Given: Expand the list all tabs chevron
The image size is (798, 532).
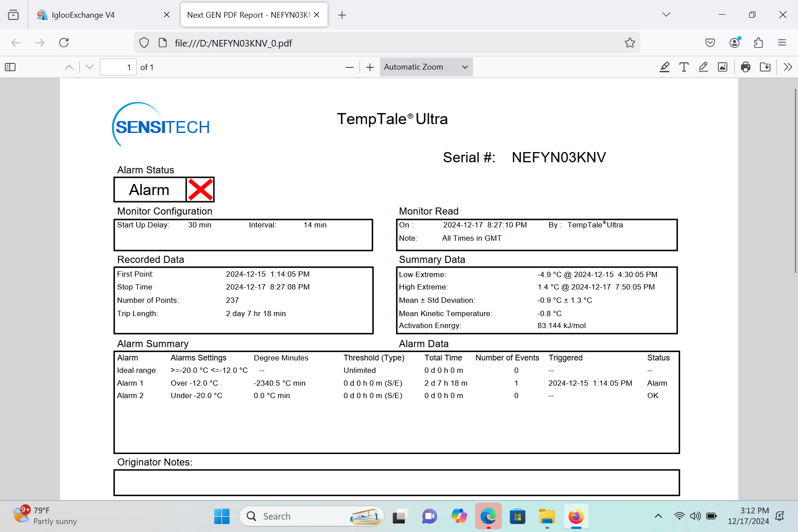Looking at the screenshot, I should coord(666,15).
